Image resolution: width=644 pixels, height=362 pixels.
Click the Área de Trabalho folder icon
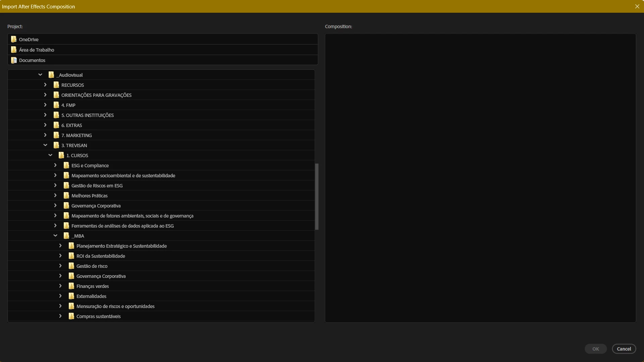[14, 50]
